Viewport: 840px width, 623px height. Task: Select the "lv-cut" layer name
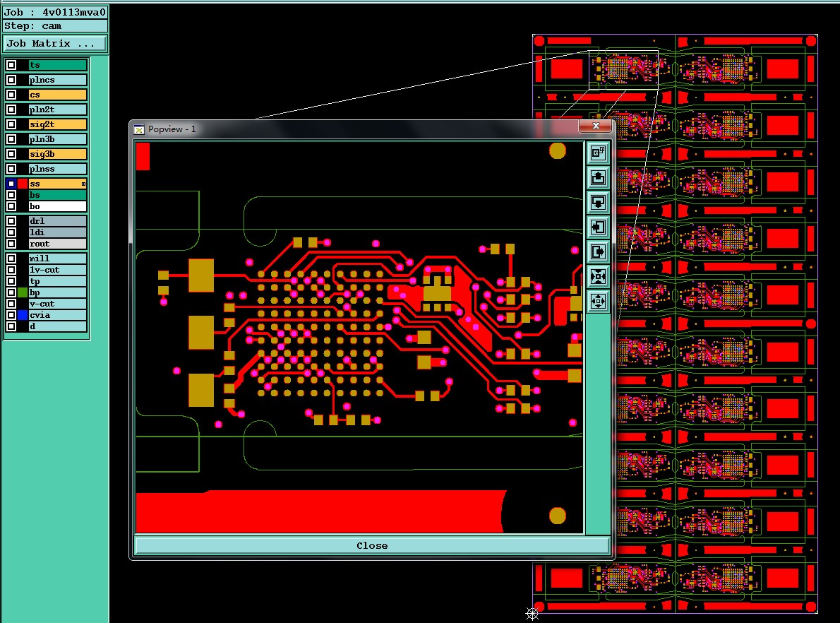pos(57,270)
